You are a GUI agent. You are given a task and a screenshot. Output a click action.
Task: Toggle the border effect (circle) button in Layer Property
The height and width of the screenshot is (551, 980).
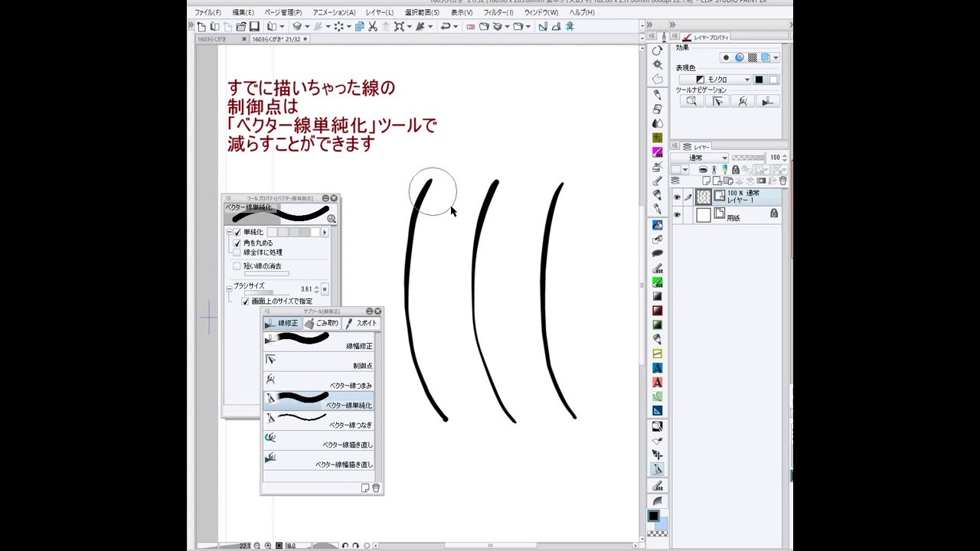(x=726, y=57)
